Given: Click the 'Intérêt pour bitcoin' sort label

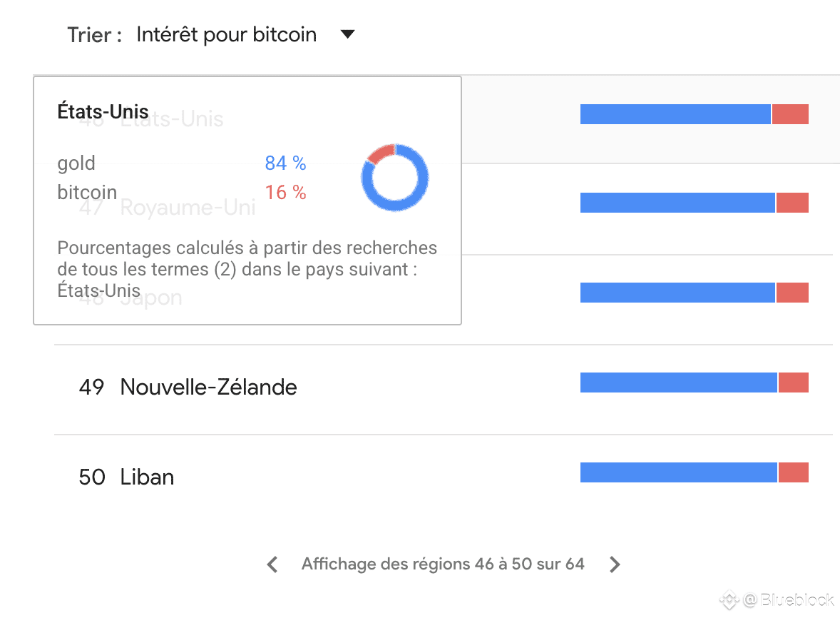Looking at the screenshot, I should pos(226,34).
